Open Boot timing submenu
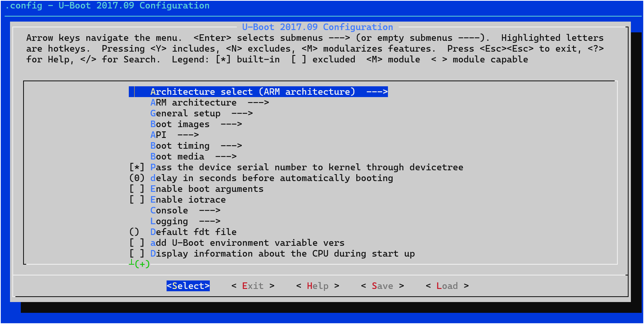Screen dimensions: 644x324 click(x=196, y=146)
